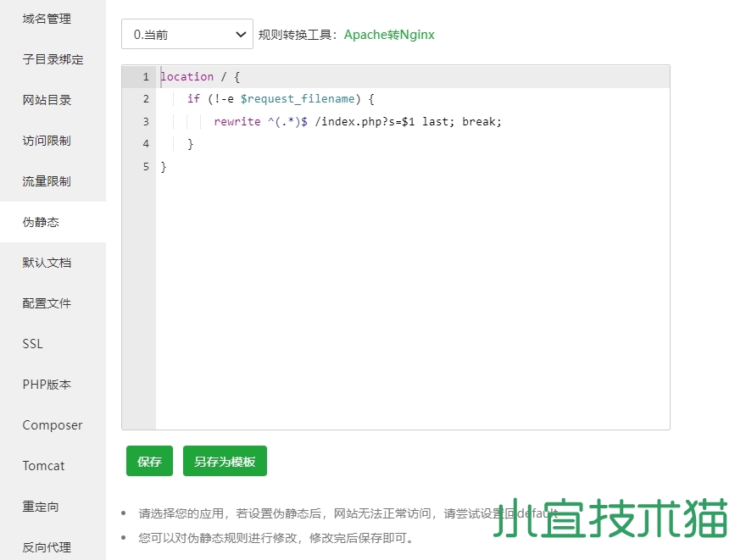Open the Tomcat section

43,466
